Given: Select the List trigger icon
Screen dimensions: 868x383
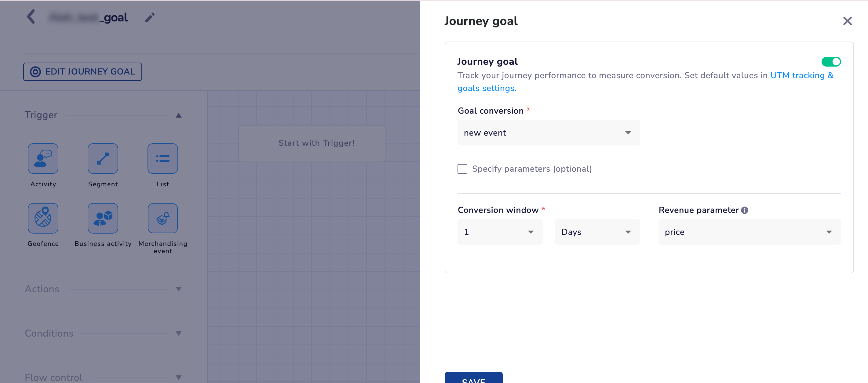Looking at the screenshot, I should coord(163,158).
